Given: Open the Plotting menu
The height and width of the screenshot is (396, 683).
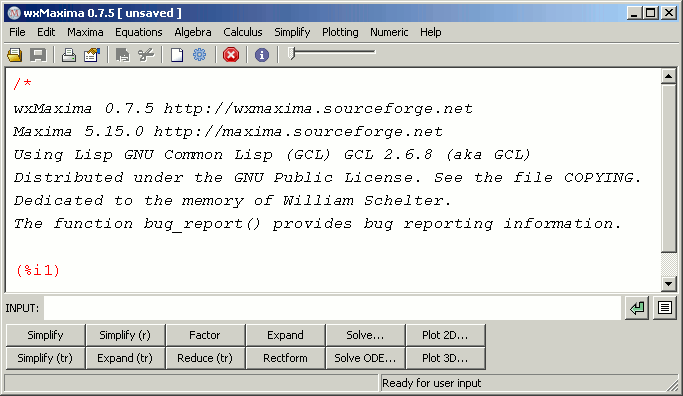Looking at the screenshot, I should 340,32.
